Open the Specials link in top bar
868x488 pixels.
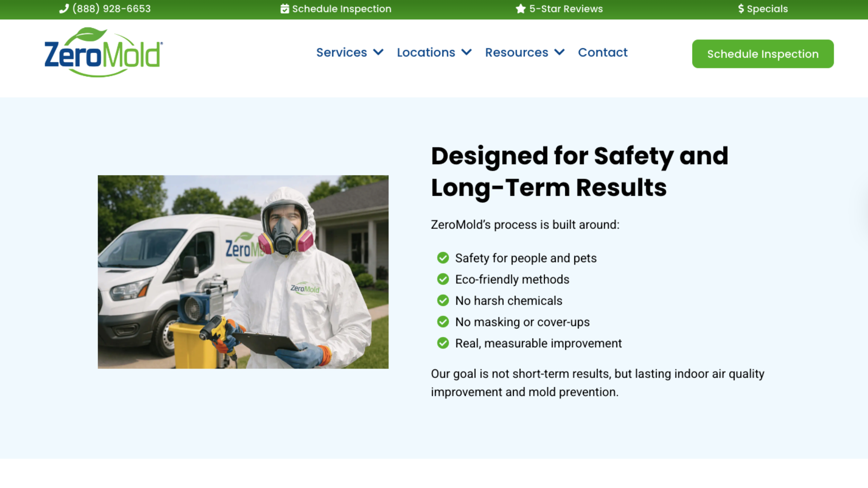(767, 9)
